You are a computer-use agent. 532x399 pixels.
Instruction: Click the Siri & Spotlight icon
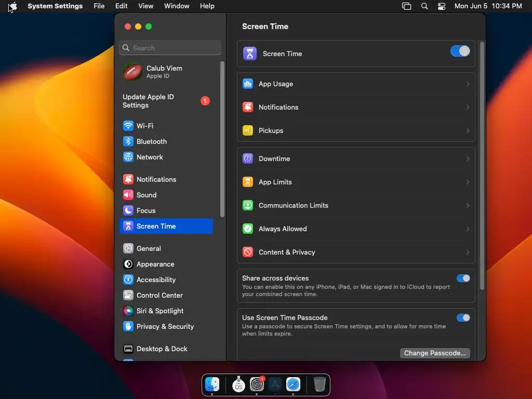pos(128,311)
